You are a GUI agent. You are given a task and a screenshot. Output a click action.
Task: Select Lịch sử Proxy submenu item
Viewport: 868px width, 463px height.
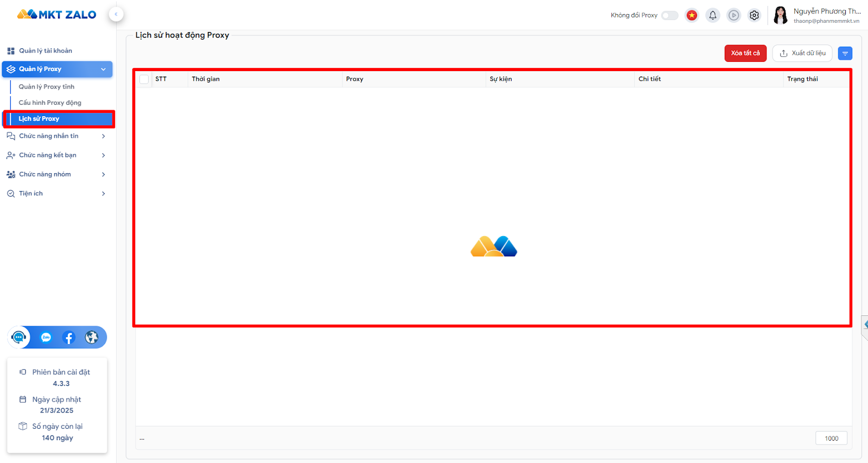59,119
